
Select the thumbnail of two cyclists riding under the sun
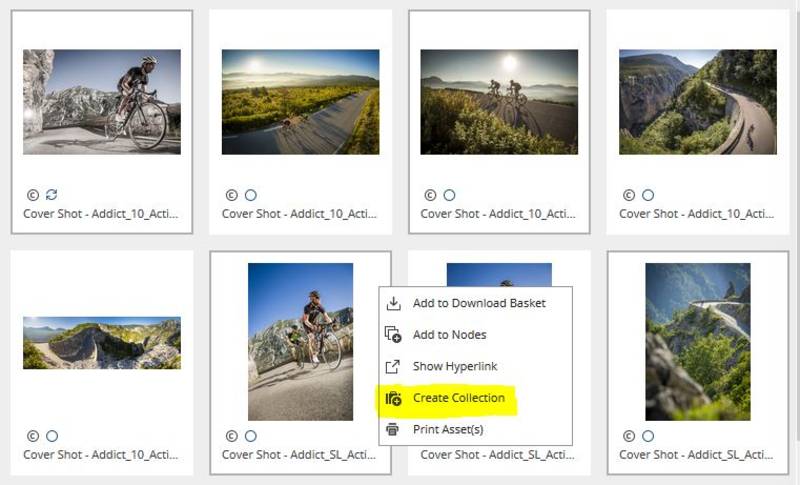(x=499, y=102)
